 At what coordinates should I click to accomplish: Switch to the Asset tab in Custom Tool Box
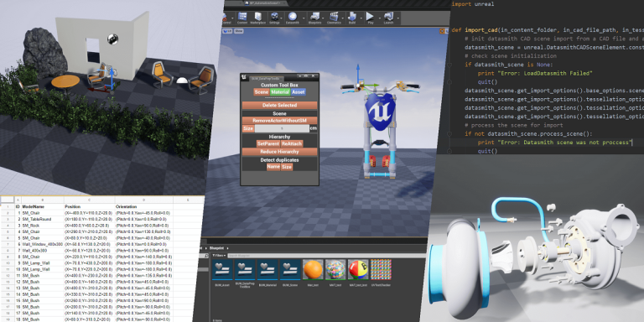(x=299, y=92)
